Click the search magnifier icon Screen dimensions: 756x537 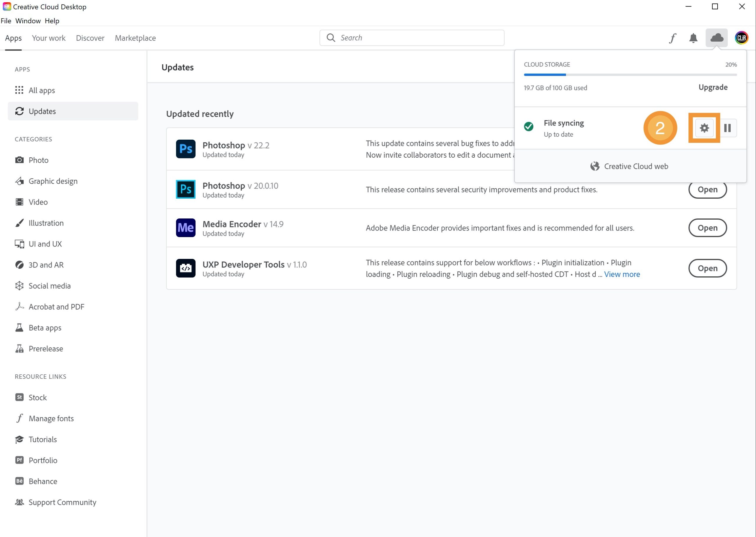331,38
